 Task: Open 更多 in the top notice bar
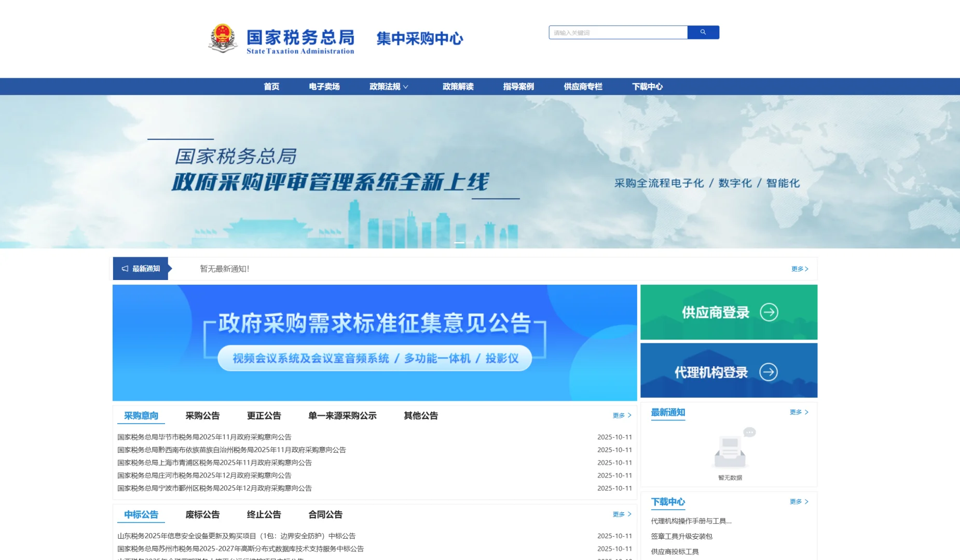(800, 269)
